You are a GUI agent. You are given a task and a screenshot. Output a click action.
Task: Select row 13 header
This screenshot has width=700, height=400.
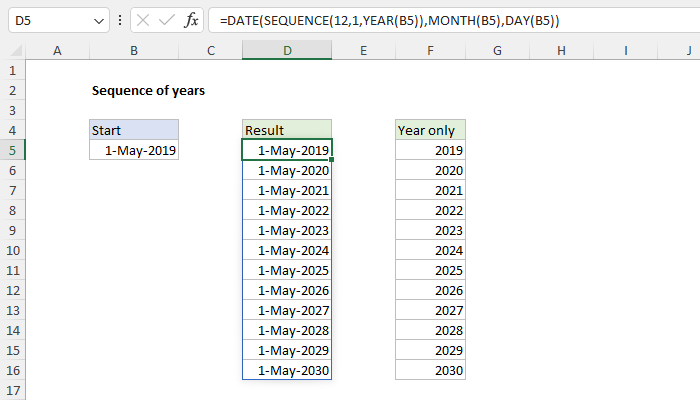point(12,310)
